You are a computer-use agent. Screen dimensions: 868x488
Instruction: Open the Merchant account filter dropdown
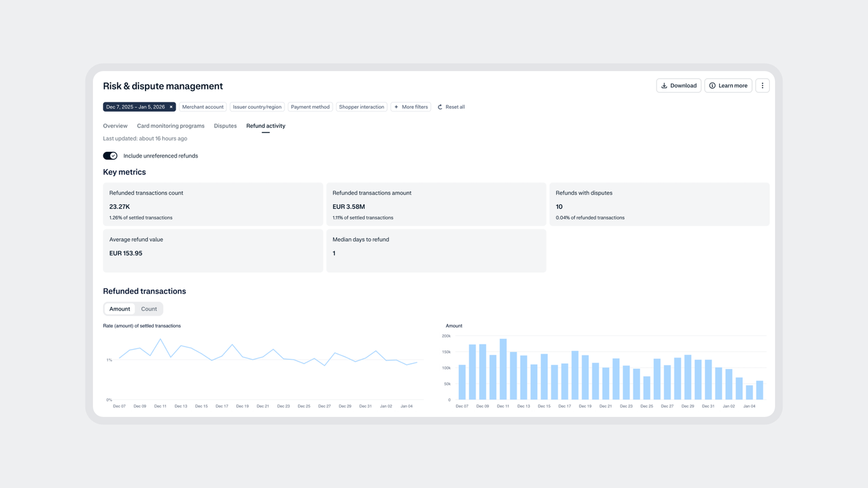pyautogui.click(x=203, y=106)
